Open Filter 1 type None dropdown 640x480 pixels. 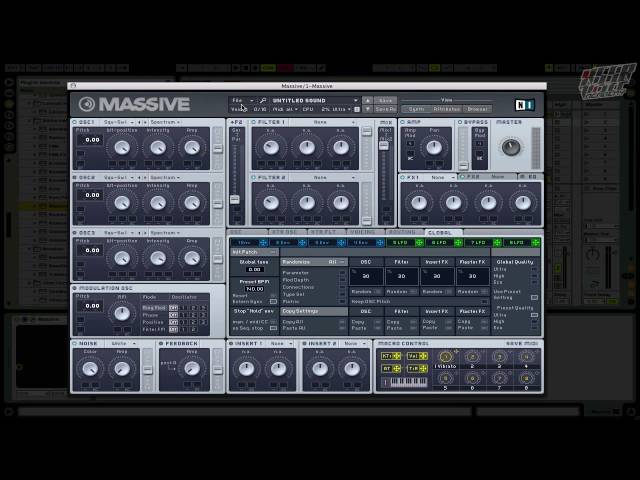point(324,122)
